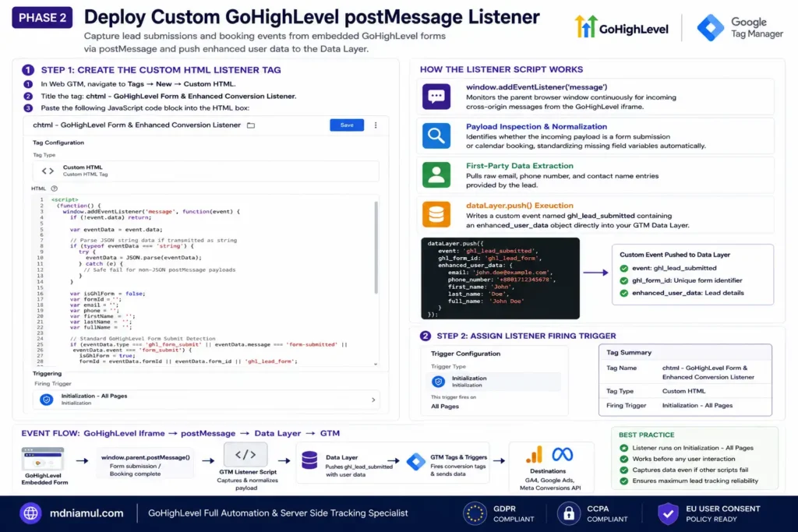Click the dataLayer.push() Execution heading
798x532 pixels.
520,206
